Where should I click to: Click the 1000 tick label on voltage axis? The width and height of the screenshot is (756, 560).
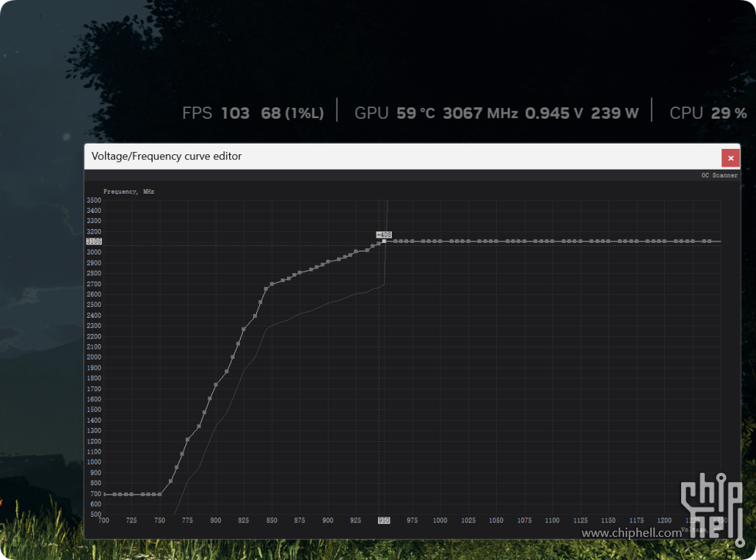[440, 521]
